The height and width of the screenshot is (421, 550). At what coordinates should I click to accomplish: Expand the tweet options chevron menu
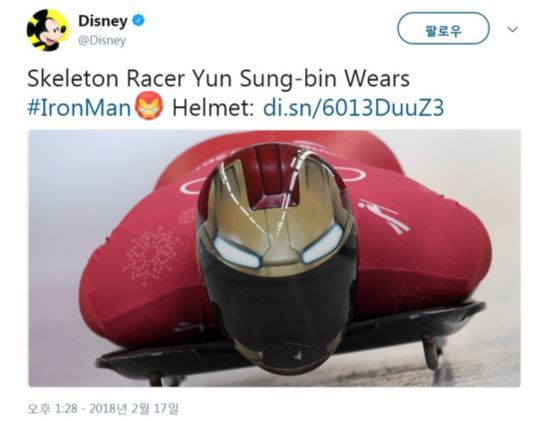click(512, 29)
